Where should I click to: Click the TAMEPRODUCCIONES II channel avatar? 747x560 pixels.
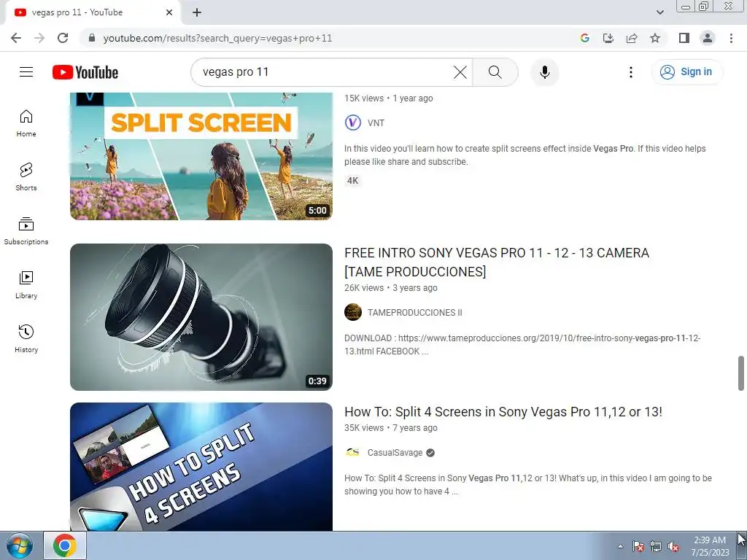(353, 312)
